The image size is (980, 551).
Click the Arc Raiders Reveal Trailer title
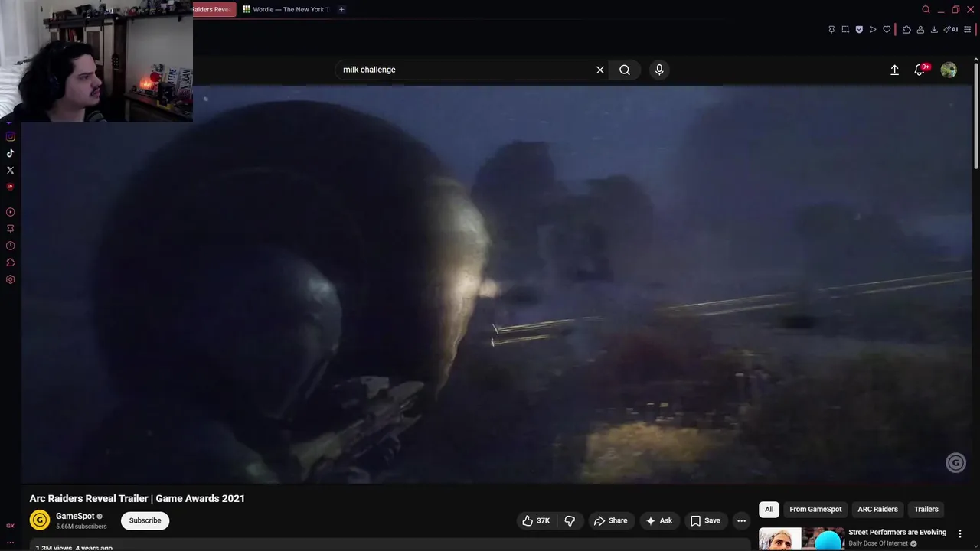pyautogui.click(x=137, y=498)
